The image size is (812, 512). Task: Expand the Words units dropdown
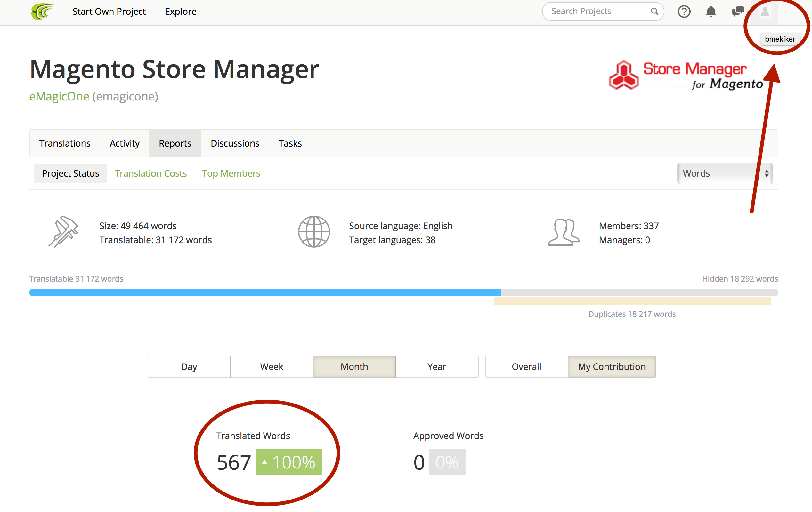(x=725, y=173)
